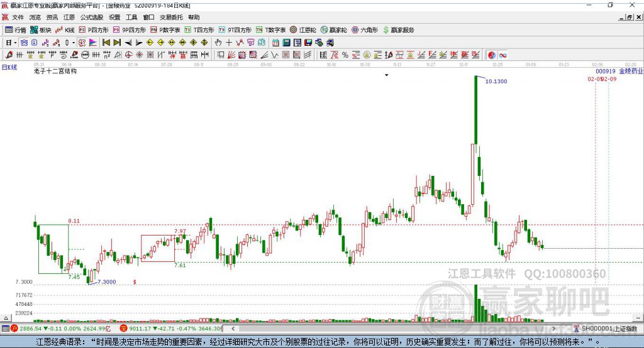Open the 赢家轮 wheel tool
This screenshot has width=644, height=348.
tap(333, 30)
